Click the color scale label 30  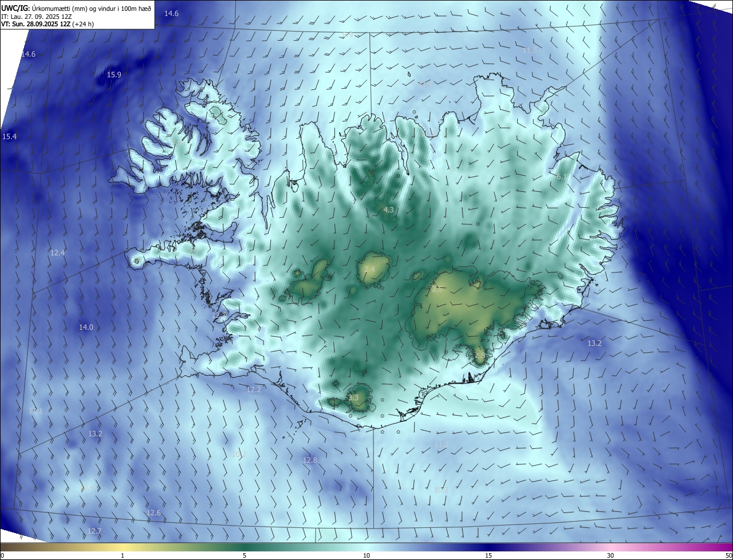point(610,555)
